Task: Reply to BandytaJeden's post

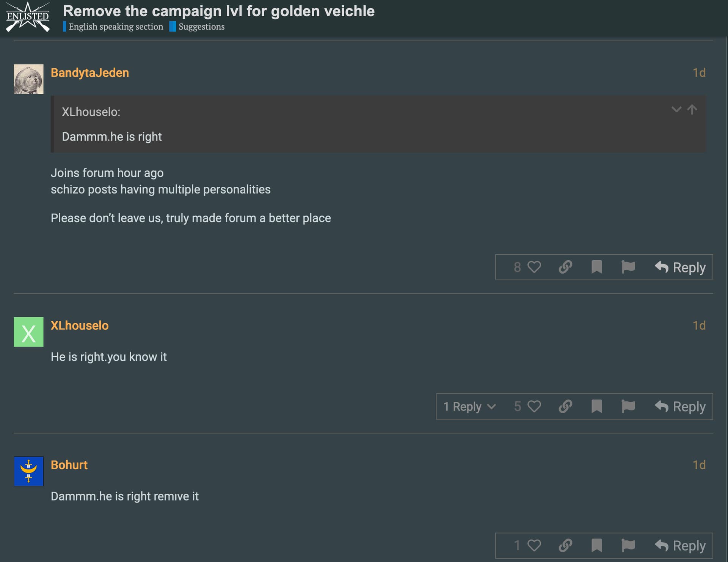Action: [x=680, y=268]
